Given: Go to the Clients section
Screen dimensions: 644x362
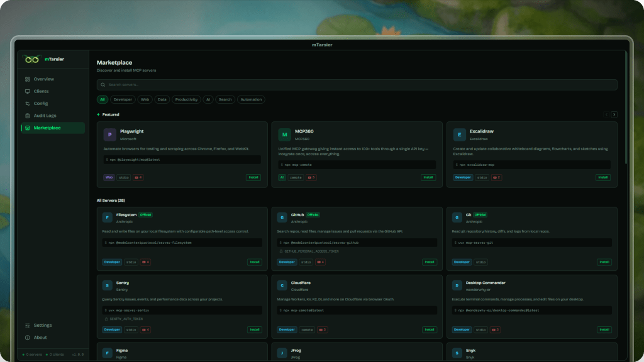Looking at the screenshot, I should pyautogui.click(x=41, y=91).
